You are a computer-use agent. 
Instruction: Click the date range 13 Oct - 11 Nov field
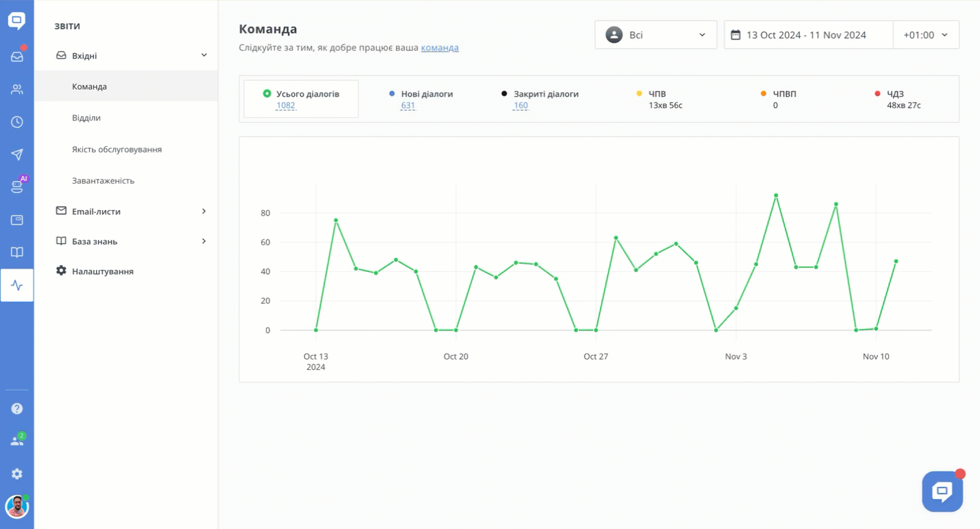click(x=808, y=35)
